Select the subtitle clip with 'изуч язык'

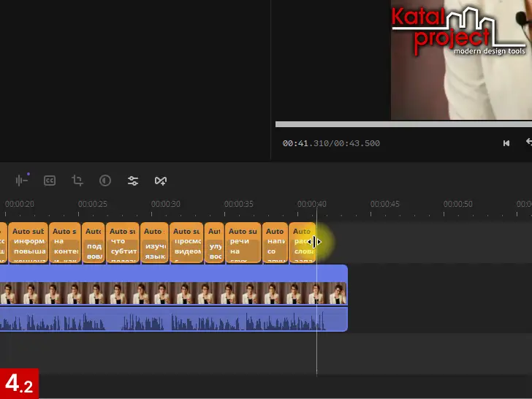(x=153, y=243)
